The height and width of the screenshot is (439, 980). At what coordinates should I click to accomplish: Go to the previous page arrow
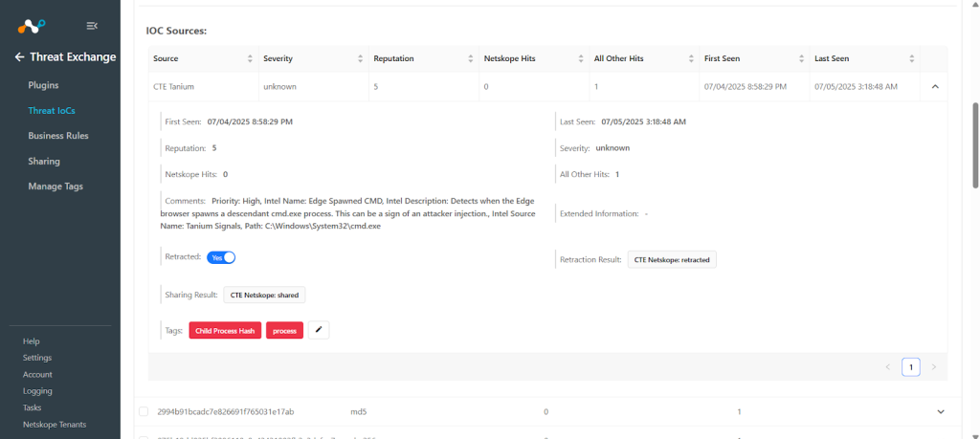(x=888, y=367)
